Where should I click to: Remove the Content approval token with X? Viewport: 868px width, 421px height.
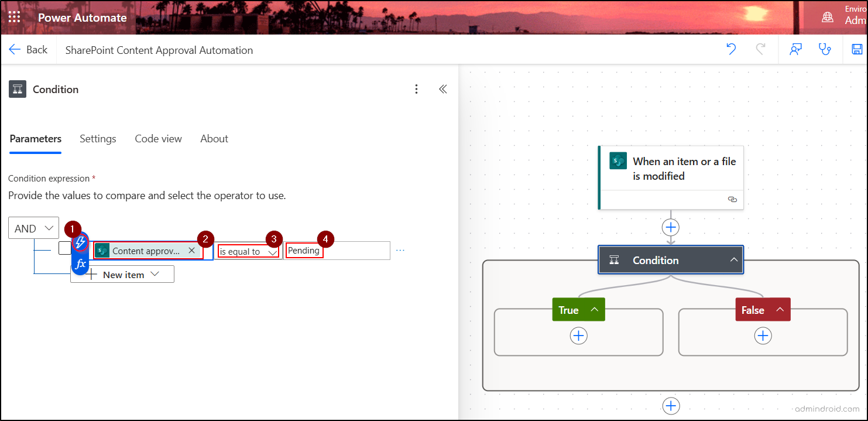(191, 250)
